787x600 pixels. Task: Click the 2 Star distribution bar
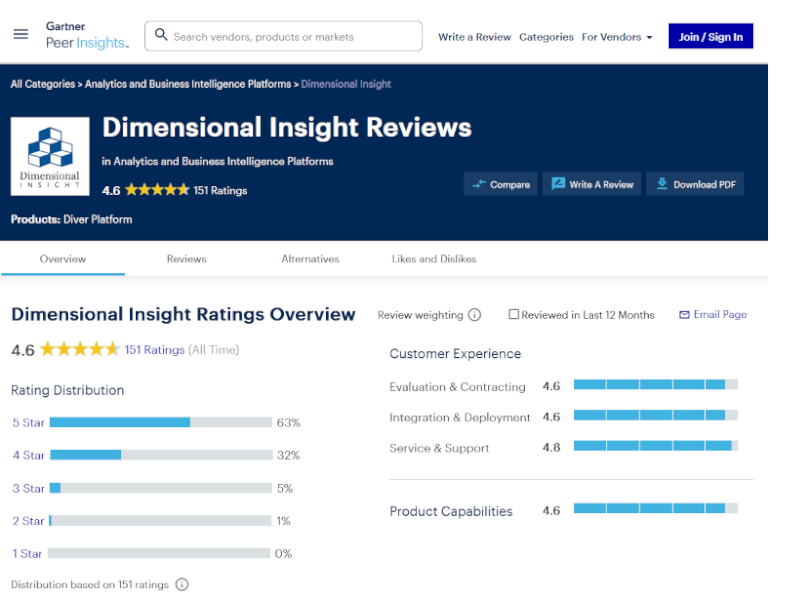coord(161,521)
